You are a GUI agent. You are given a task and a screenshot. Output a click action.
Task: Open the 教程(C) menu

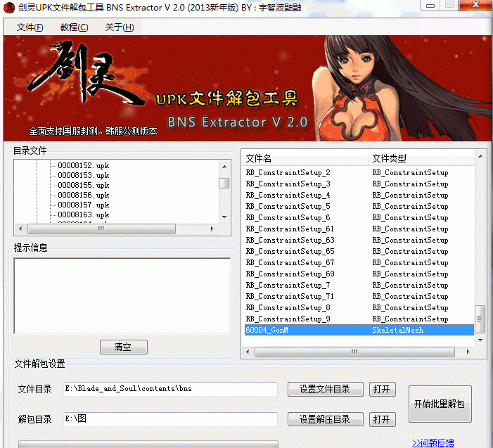point(75,27)
